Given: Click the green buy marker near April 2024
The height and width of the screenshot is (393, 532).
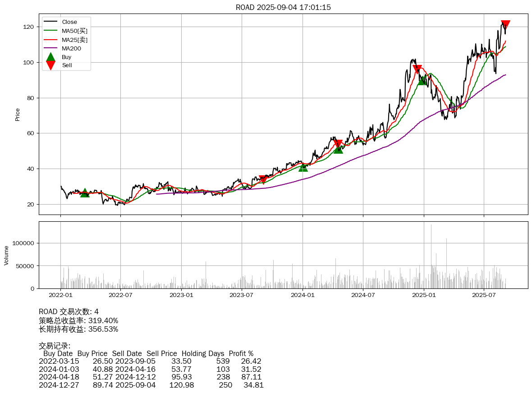Looking at the screenshot, I should [338, 149].
